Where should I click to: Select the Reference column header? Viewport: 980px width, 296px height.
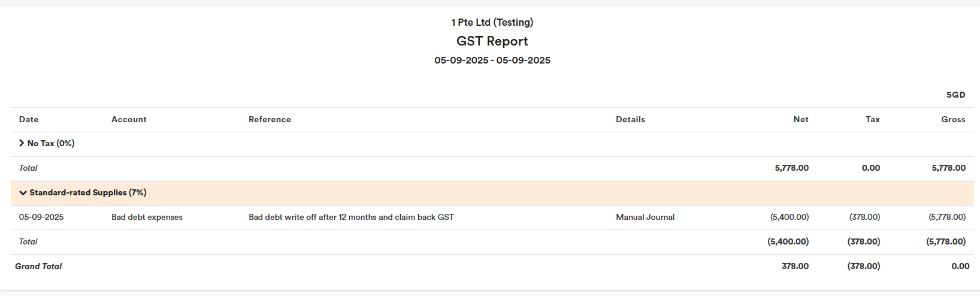(x=270, y=120)
